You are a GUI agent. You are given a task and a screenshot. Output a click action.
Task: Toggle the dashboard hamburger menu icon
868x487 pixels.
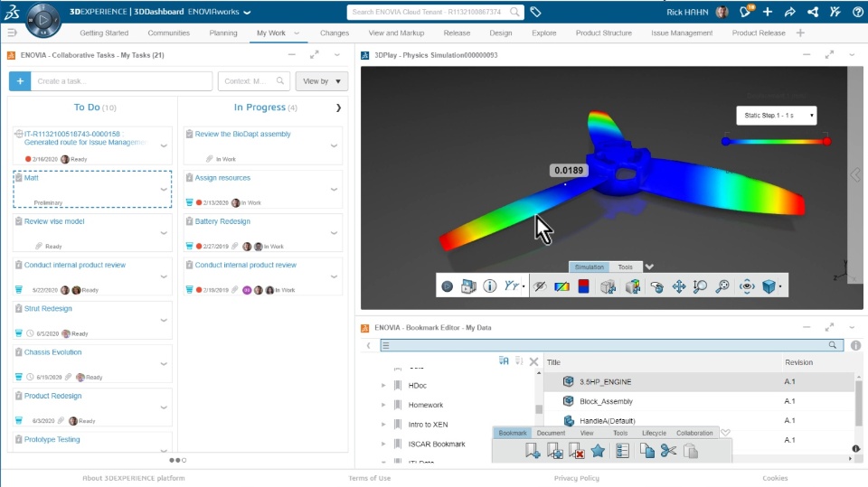pyautogui.click(x=12, y=33)
